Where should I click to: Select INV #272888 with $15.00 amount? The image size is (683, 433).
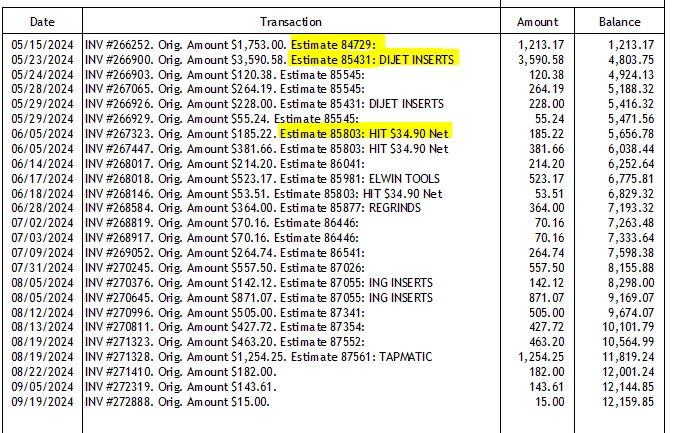[334, 402]
